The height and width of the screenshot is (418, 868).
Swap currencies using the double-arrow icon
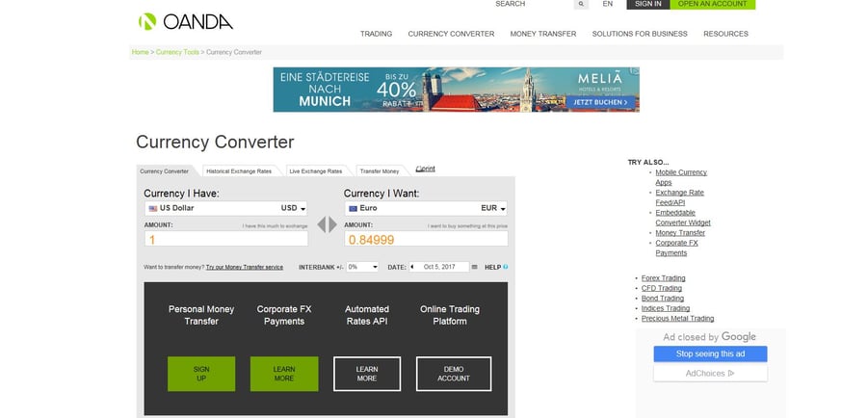pyautogui.click(x=328, y=224)
